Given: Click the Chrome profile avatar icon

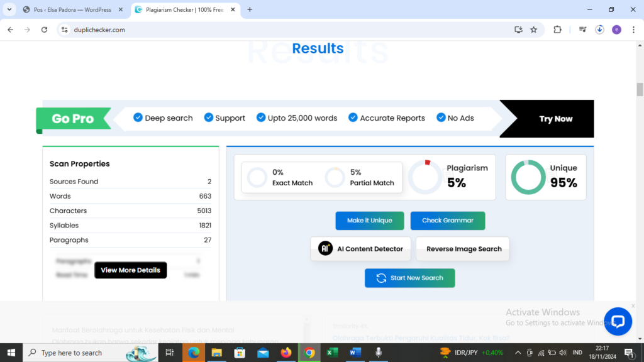Looking at the screenshot, I should coord(616,30).
